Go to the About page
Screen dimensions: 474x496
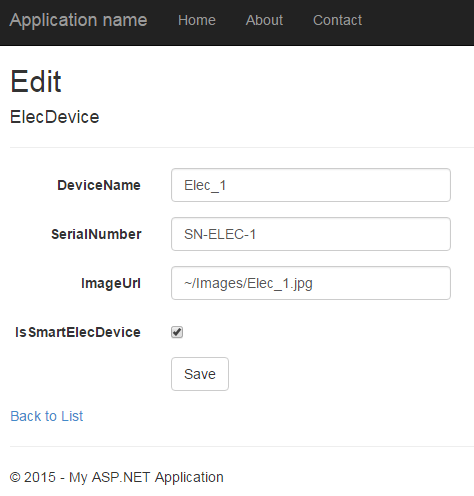pyautogui.click(x=264, y=20)
